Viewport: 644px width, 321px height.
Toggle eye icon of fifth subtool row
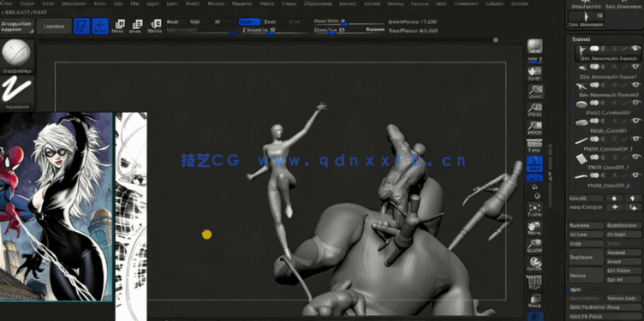coord(635,121)
